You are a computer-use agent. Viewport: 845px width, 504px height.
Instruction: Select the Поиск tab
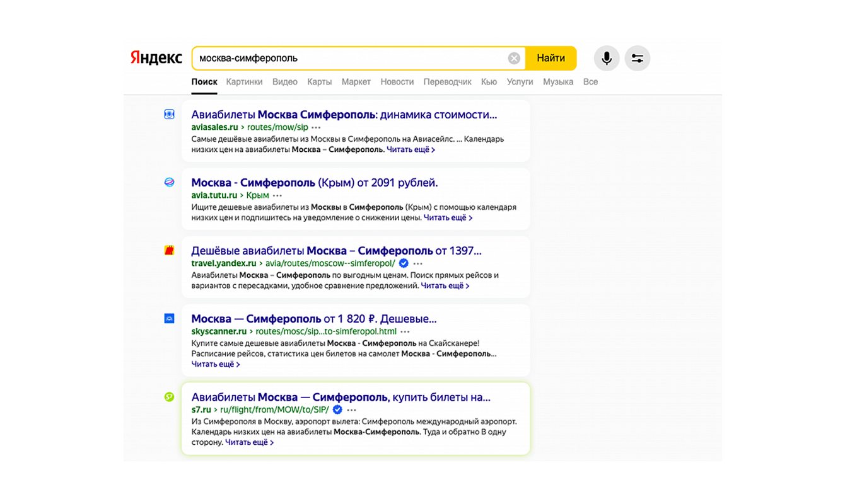(x=204, y=82)
